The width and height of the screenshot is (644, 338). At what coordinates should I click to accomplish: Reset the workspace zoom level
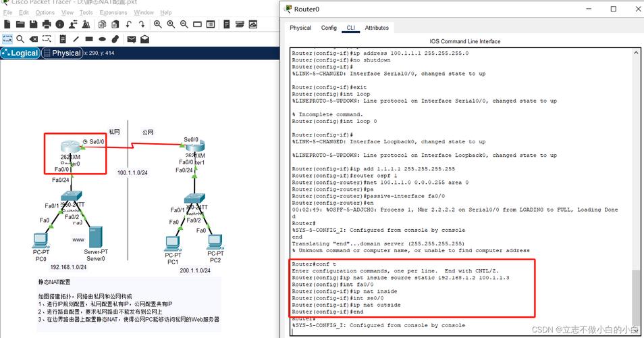171,24
